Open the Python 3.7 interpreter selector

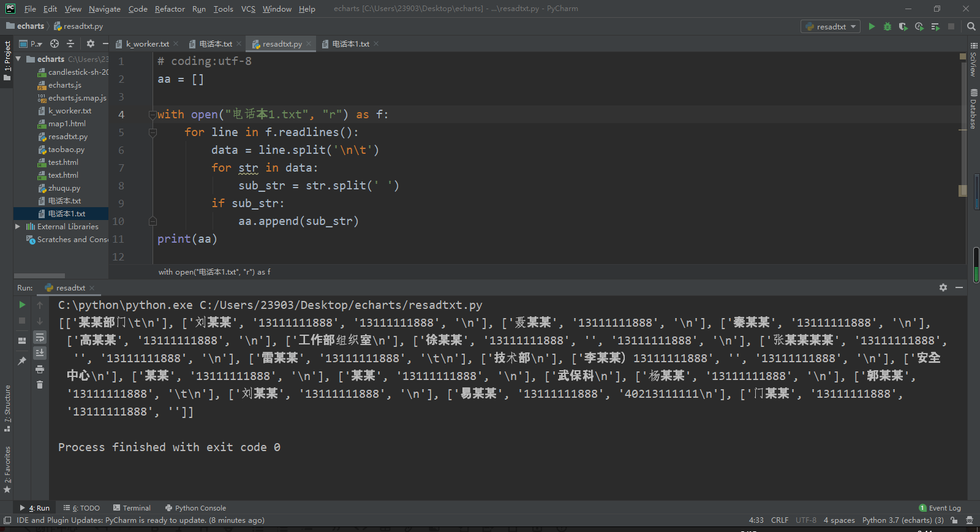tap(903, 520)
